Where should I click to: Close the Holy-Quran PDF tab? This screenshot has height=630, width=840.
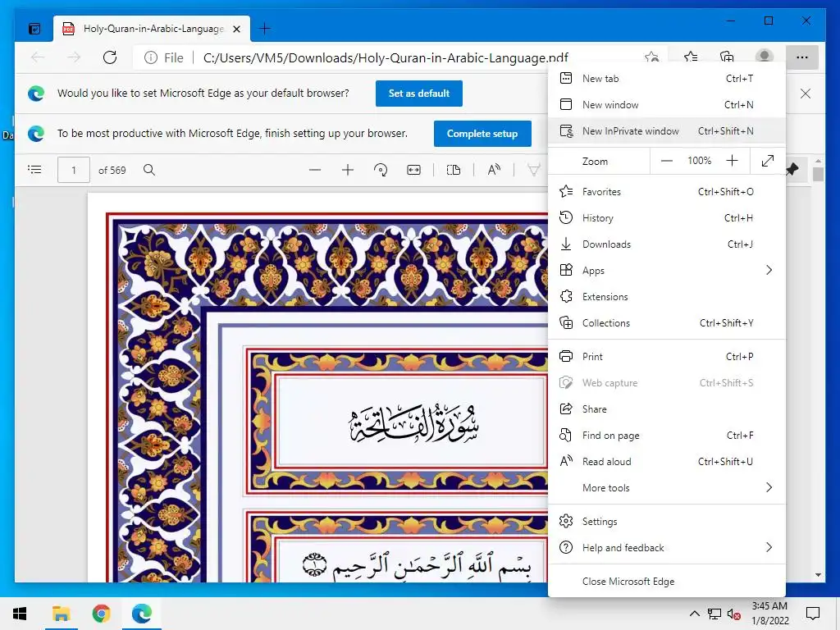pyautogui.click(x=237, y=29)
